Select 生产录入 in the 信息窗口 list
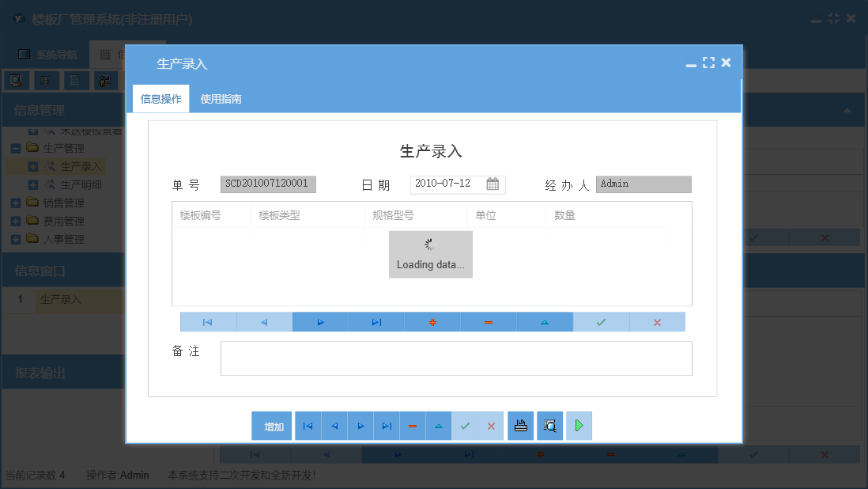Screen dimensions: 868x489 click(62, 301)
